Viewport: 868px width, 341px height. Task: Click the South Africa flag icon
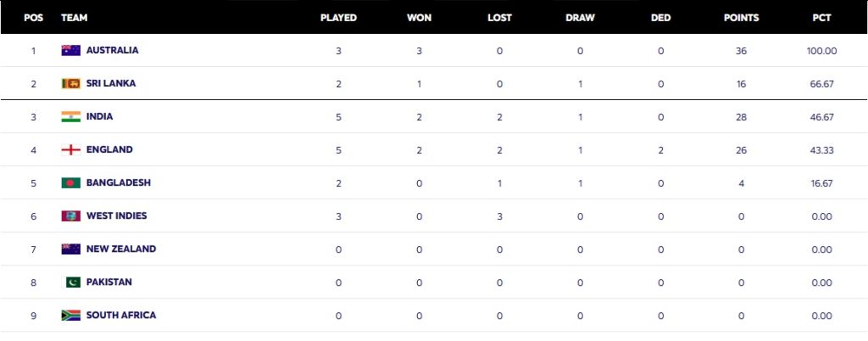point(71,316)
